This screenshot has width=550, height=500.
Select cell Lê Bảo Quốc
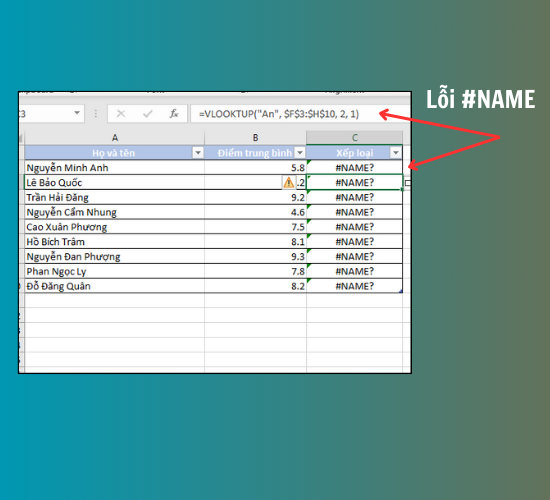click(x=115, y=182)
